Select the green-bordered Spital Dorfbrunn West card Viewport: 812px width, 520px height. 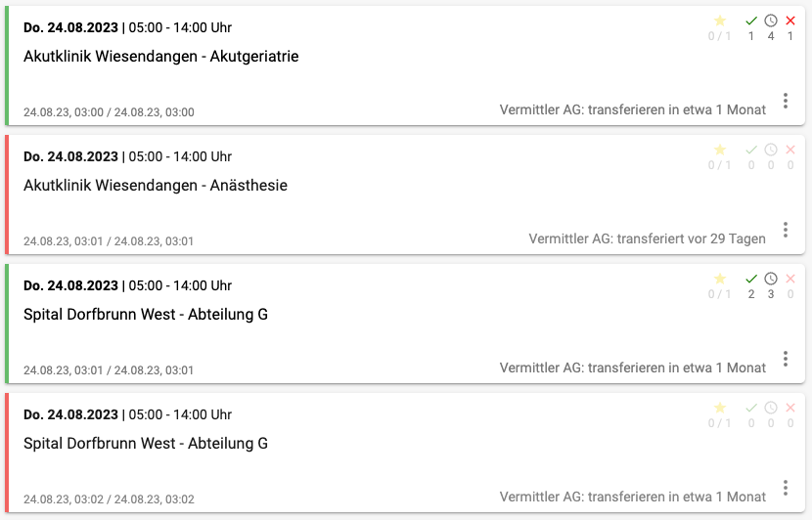point(405,324)
